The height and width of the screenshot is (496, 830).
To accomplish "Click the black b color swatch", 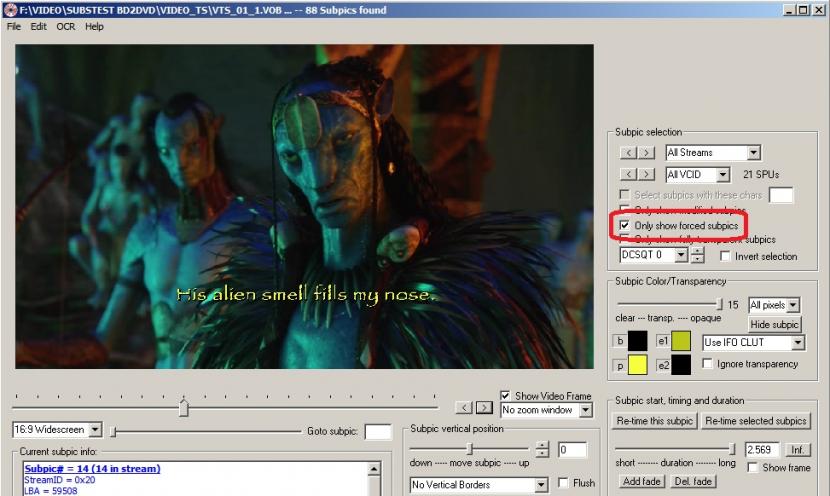I will [637, 341].
